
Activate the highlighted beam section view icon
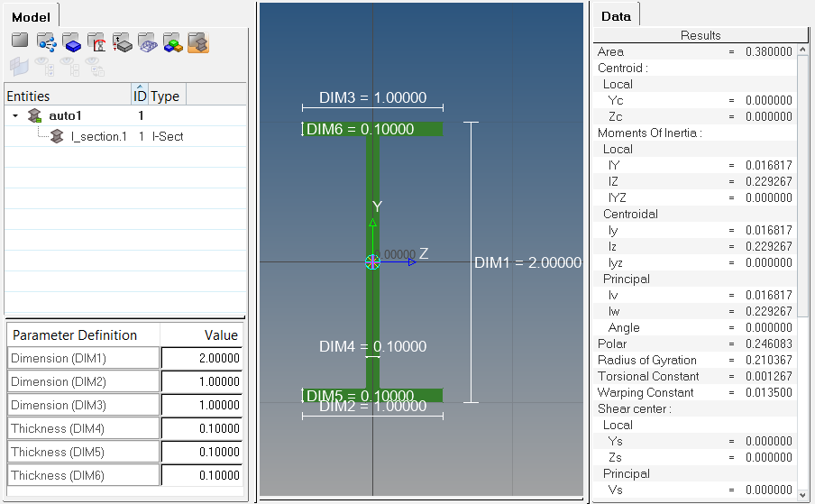[198, 41]
